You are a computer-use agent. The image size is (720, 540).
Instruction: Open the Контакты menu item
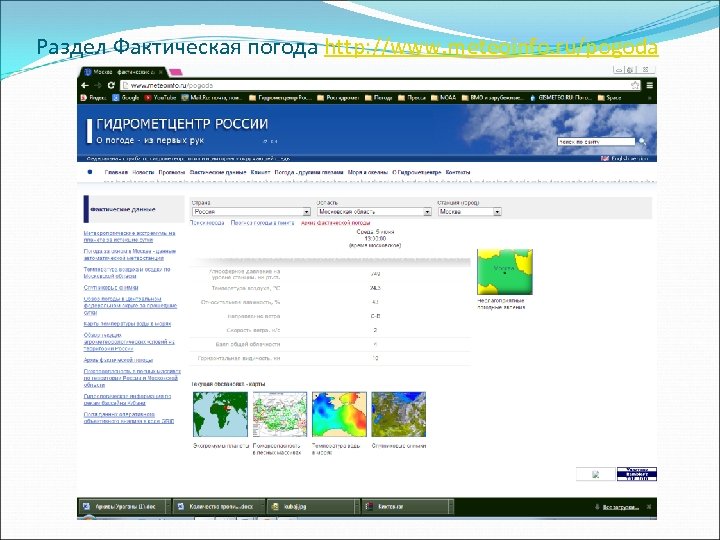tap(458, 173)
